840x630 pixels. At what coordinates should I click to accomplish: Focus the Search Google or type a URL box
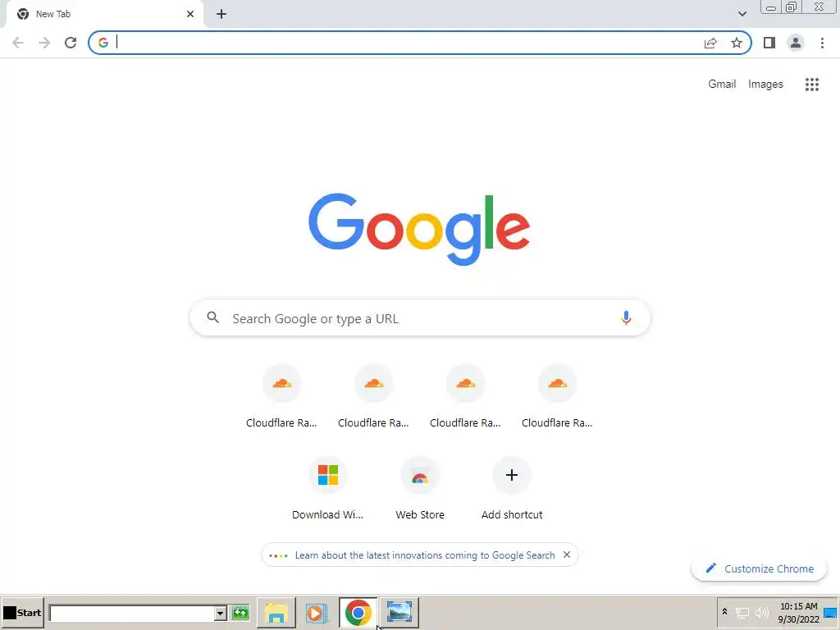tap(420, 317)
